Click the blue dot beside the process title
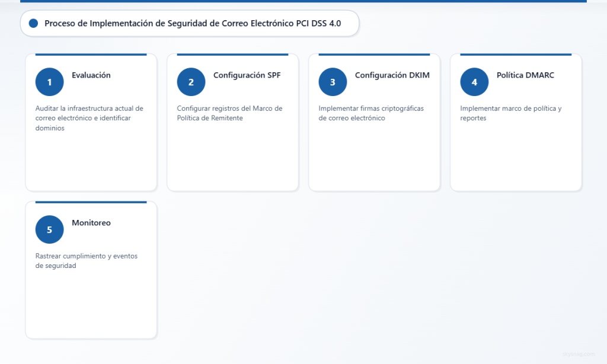The width and height of the screenshot is (607, 364). [34, 23]
